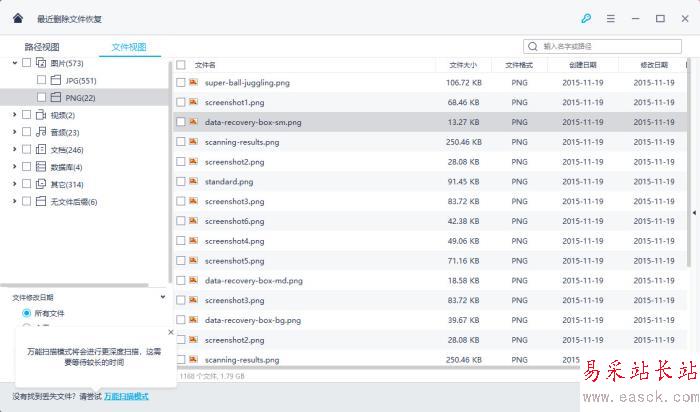Click the PNG(22) folder icon
Screen dimensions: 700x412
[56, 97]
